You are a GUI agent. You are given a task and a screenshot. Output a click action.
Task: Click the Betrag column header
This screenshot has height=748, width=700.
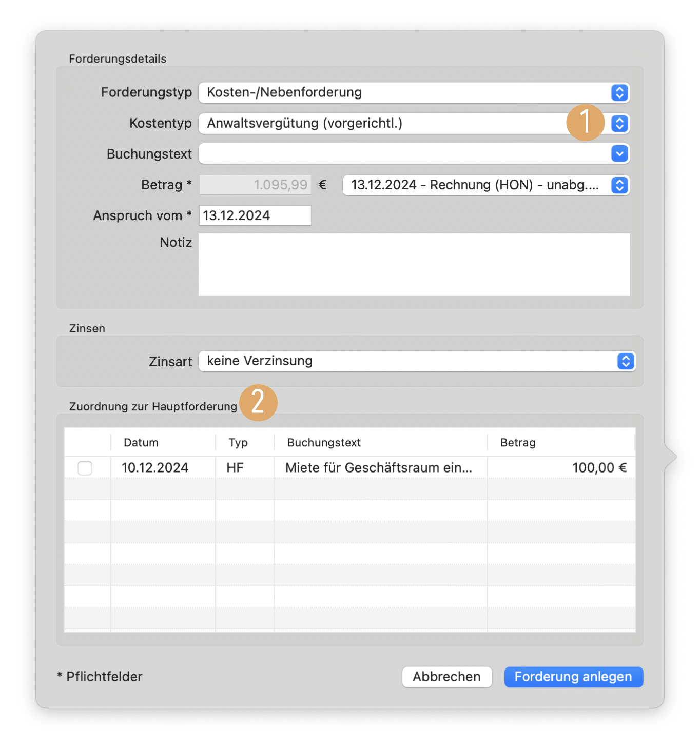coord(561,443)
